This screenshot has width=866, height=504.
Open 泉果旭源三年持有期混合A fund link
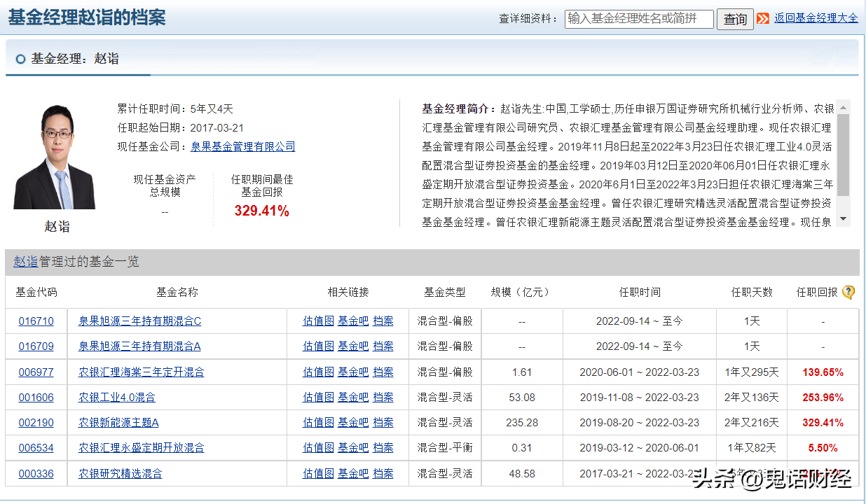tap(139, 346)
